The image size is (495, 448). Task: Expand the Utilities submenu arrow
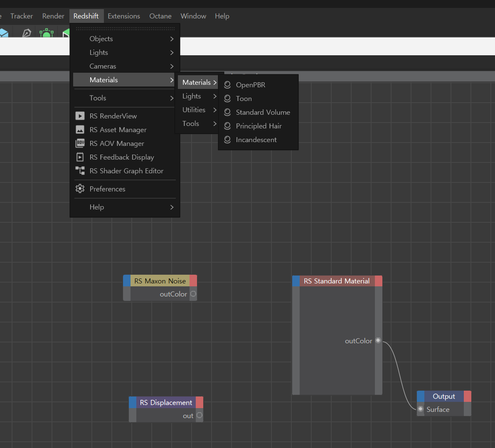click(x=215, y=110)
